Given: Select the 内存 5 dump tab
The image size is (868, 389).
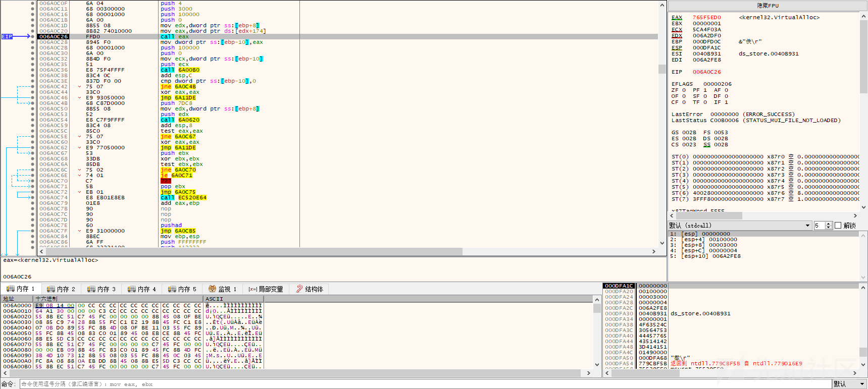Looking at the screenshot, I should pyautogui.click(x=182, y=289).
